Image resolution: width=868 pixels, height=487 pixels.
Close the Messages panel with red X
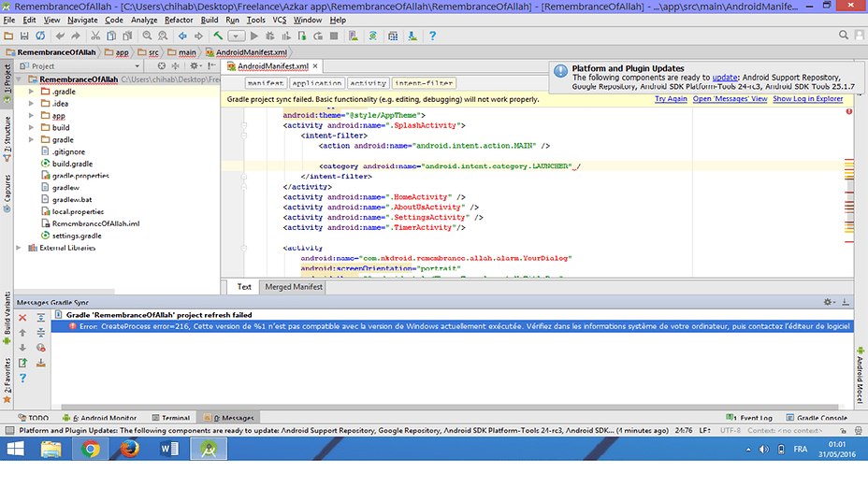click(x=22, y=318)
